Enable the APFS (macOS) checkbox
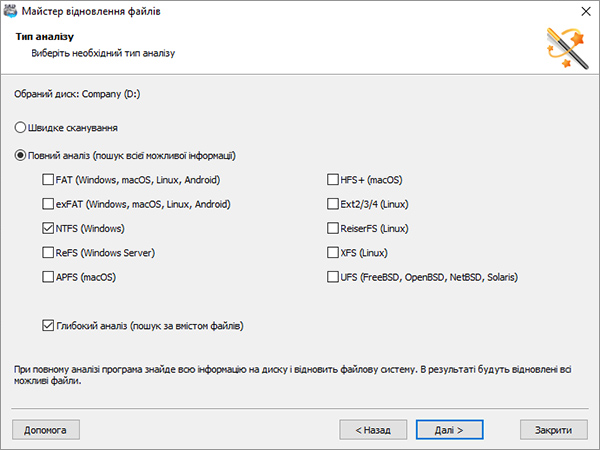The image size is (600, 450). (x=48, y=277)
